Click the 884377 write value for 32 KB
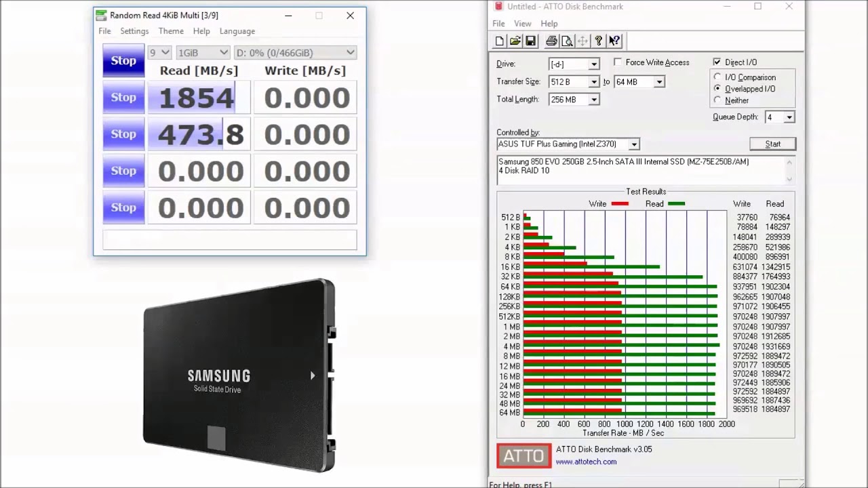This screenshot has width=868, height=488. 745,277
